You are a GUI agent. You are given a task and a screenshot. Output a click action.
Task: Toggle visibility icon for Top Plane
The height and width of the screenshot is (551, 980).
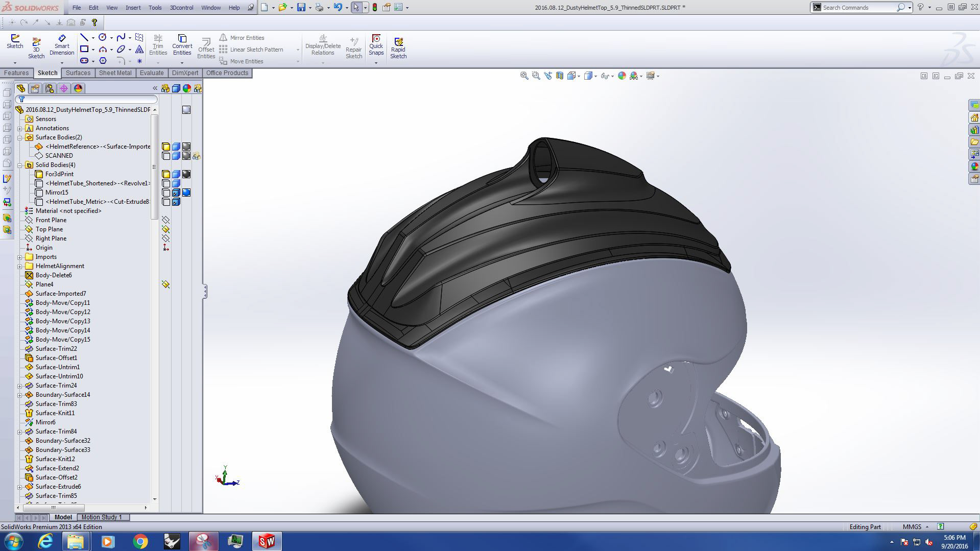[166, 229]
